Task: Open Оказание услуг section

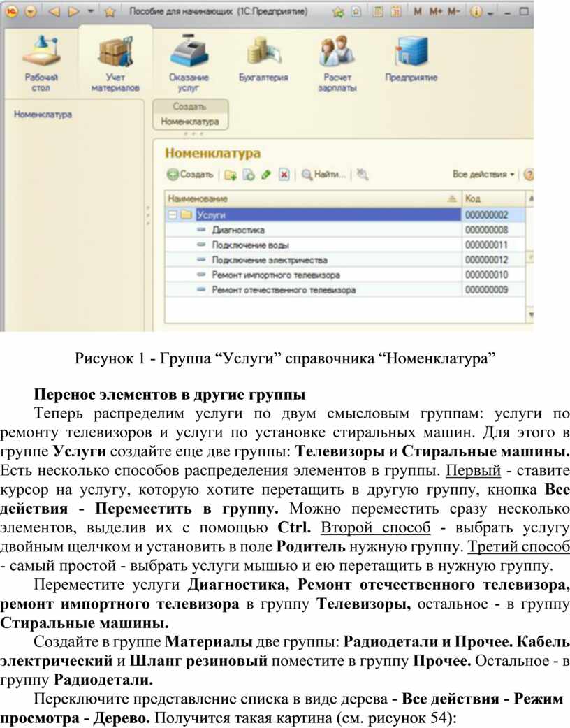Action: click(x=189, y=64)
